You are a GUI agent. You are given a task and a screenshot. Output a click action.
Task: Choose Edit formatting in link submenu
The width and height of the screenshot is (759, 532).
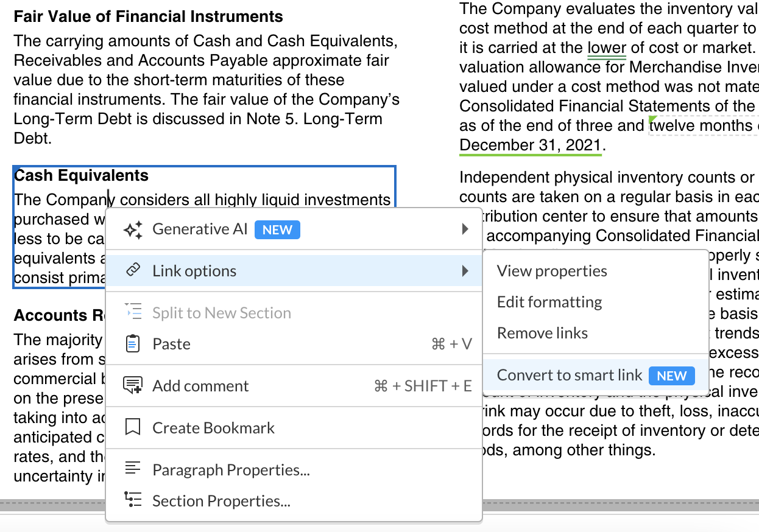click(549, 302)
